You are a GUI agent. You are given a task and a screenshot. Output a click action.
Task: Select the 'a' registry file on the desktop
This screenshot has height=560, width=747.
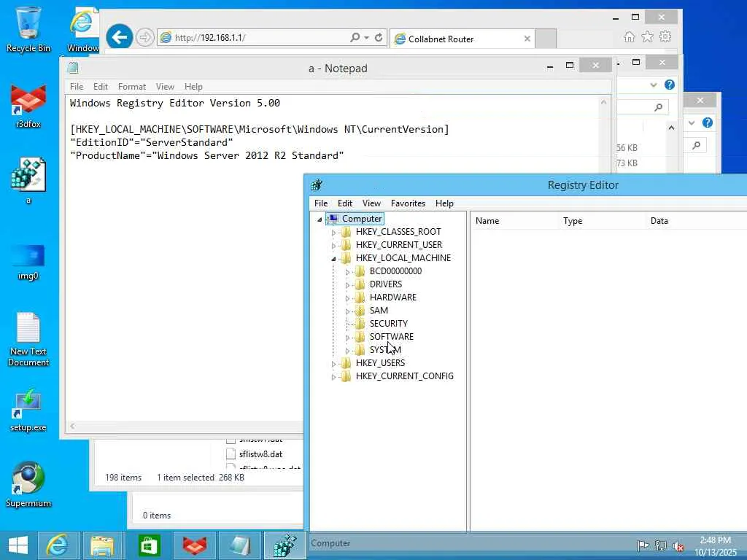pos(28,180)
